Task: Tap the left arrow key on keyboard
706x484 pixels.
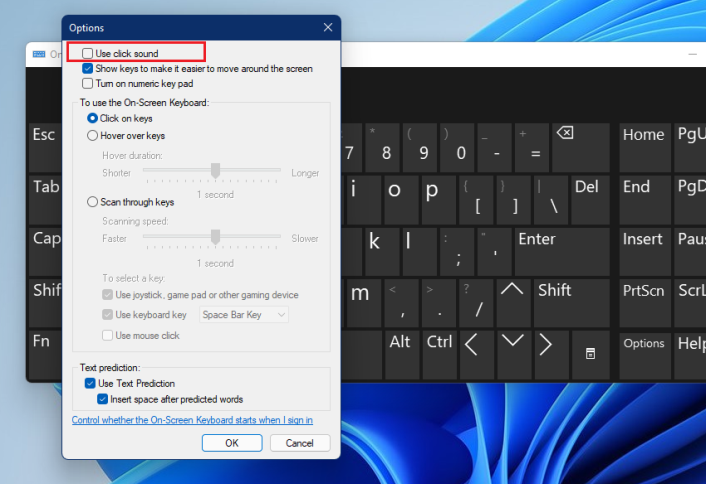Action: tap(477, 356)
